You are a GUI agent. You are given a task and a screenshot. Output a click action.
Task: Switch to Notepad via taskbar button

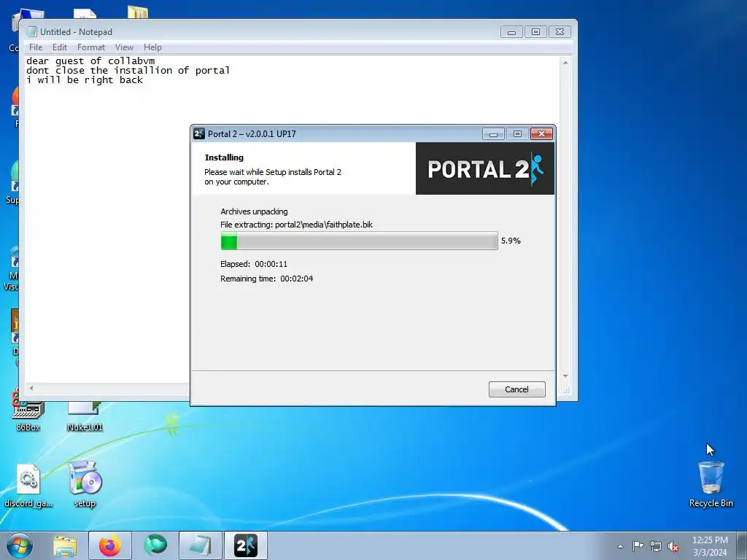pyautogui.click(x=201, y=545)
